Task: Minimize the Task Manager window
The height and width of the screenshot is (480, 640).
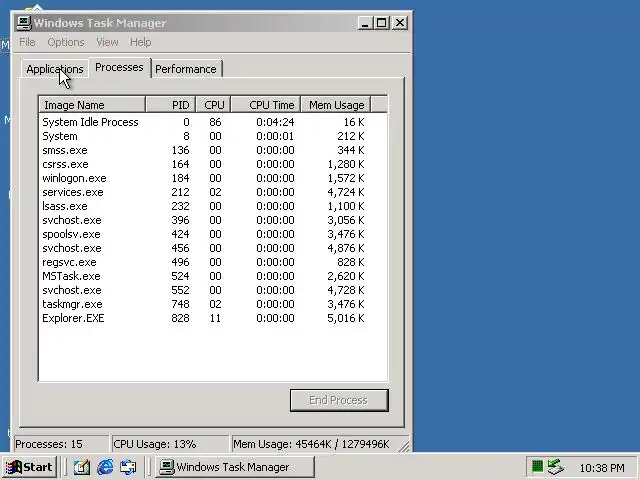Action: (x=365, y=23)
